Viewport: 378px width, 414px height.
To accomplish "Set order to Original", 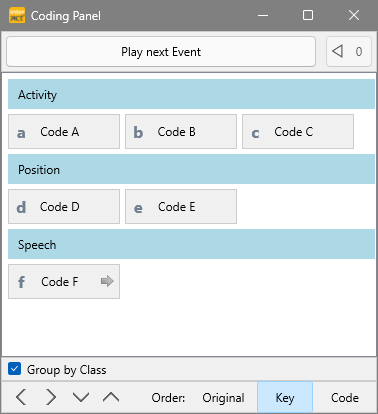I will tap(223, 398).
